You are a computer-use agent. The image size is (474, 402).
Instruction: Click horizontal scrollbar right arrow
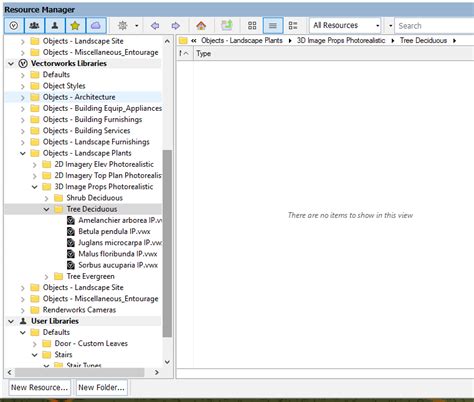(157, 372)
